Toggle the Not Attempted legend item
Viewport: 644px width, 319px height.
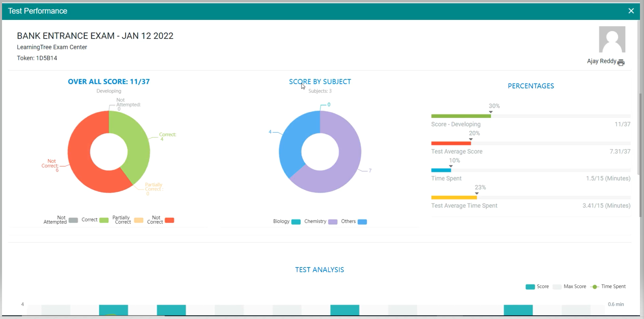[73, 220]
